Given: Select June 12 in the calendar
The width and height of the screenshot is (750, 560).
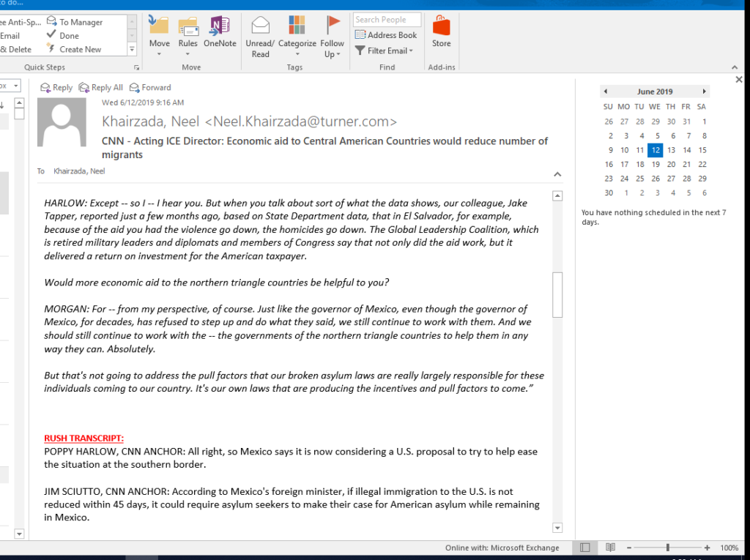Looking at the screenshot, I should [656, 150].
